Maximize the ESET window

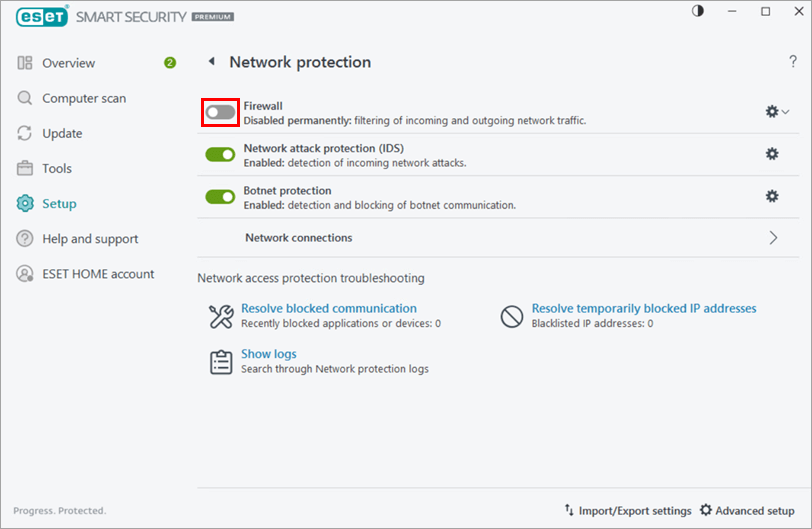coord(765,11)
